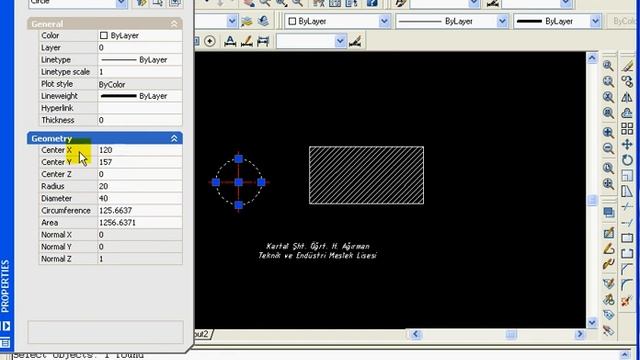Open Dimension Style manager icon
The height and width of the screenshot is (360, 640).
[x=355, y=41]
